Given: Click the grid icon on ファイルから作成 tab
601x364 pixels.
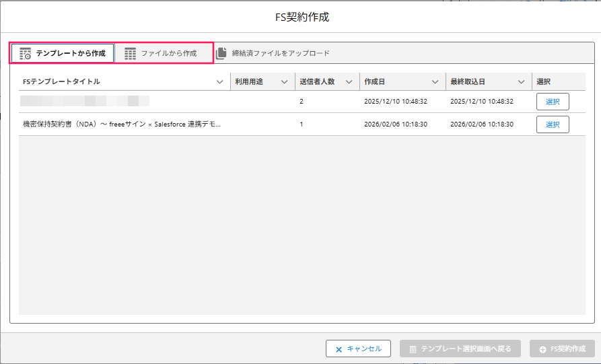Looking at the screenshot, I should coord(131,54).
